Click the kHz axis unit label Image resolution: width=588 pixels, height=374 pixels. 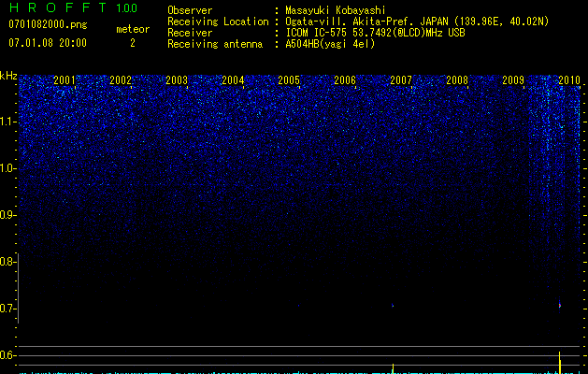(8, 76)
